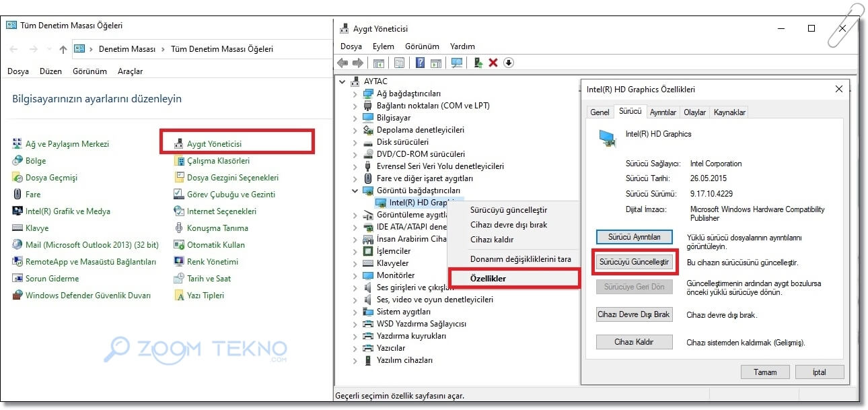Screen dimensions: 868x410
Task: Toggle the console tree pane toolbar icon
Action: [x=379, y=63]
